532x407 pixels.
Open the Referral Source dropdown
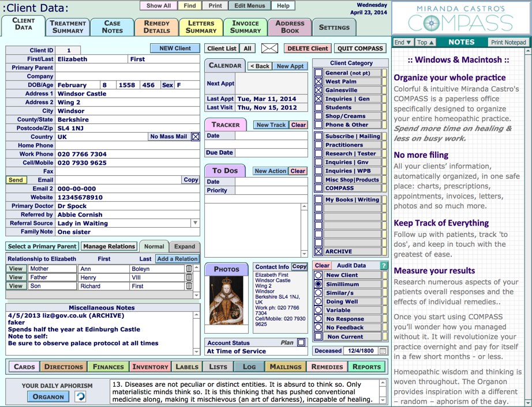coord(195,223)
